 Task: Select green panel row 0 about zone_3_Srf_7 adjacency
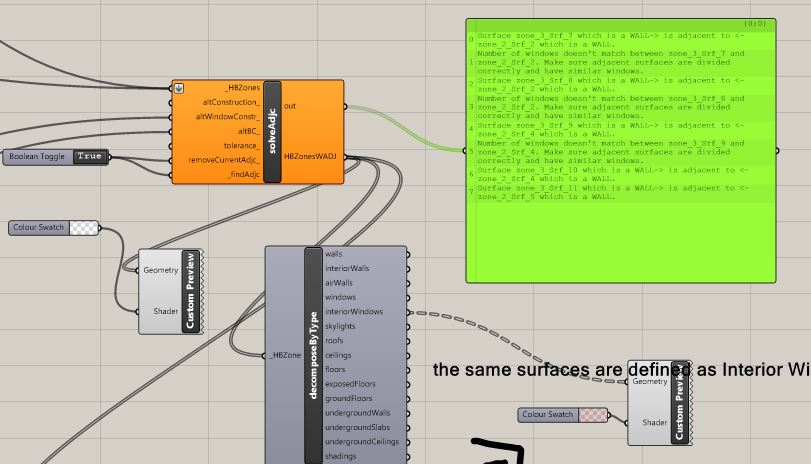point(621,40)
